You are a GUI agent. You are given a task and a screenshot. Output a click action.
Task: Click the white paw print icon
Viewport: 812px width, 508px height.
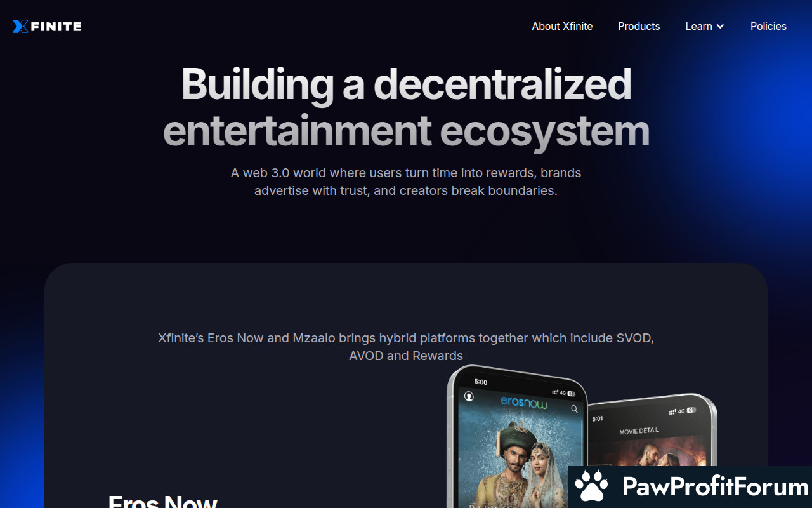(591, 487)
